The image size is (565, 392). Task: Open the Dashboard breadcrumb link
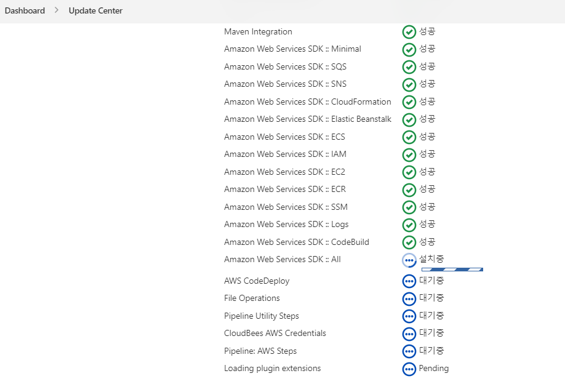25,11
